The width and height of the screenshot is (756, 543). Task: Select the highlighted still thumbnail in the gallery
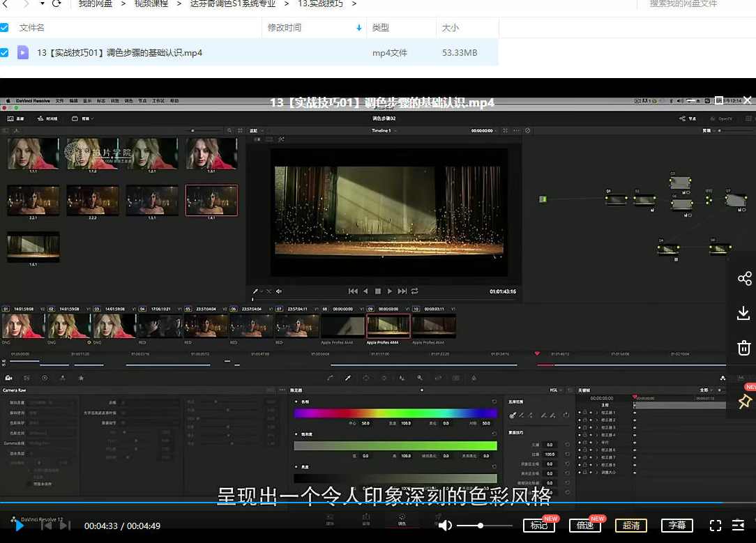pos(211,200)
